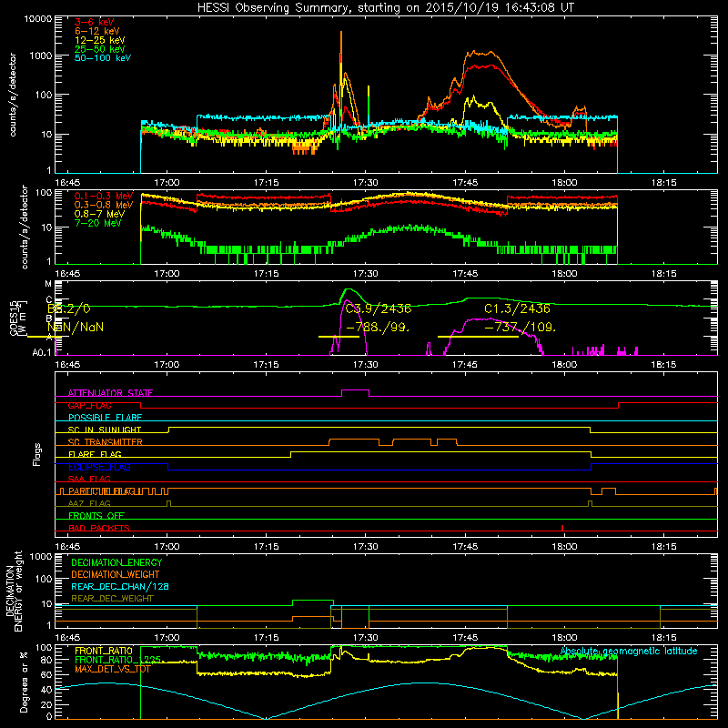728x728 pixels.
Task: Select the C1.3/2436 flare class label
Action: pyautogui.click(x=517, y=308)
